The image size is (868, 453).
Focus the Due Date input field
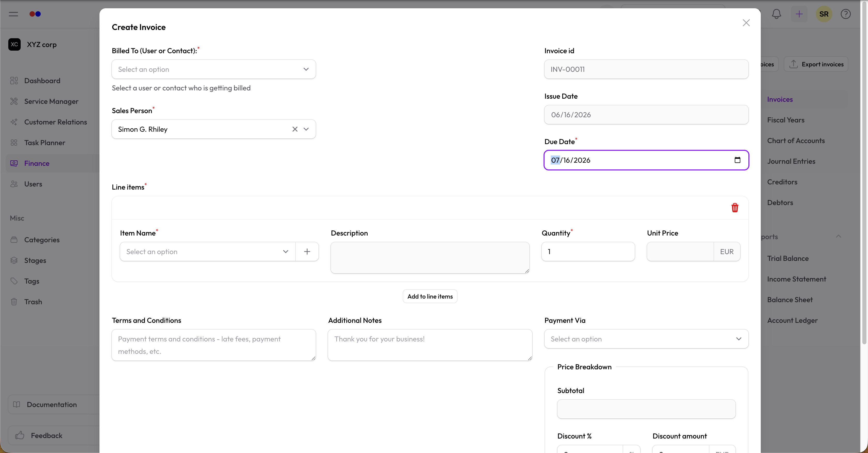pyautogui.click(x=646, y=160)
